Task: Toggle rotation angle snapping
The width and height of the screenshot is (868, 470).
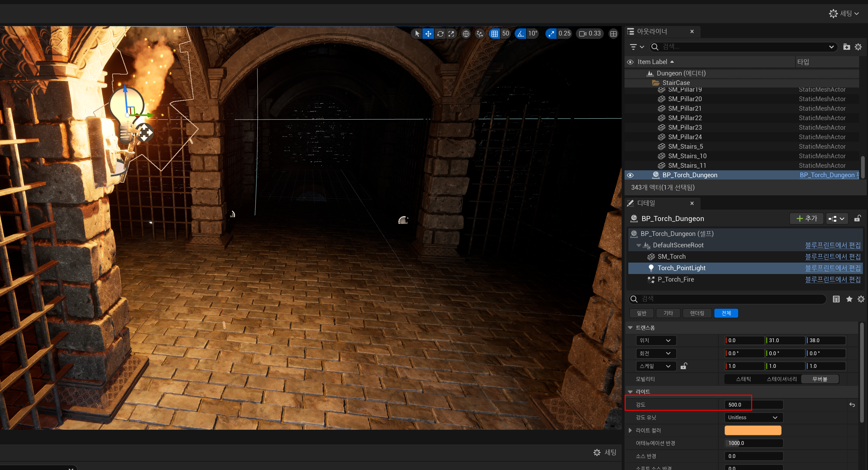Action: click(x=521, y=34)
